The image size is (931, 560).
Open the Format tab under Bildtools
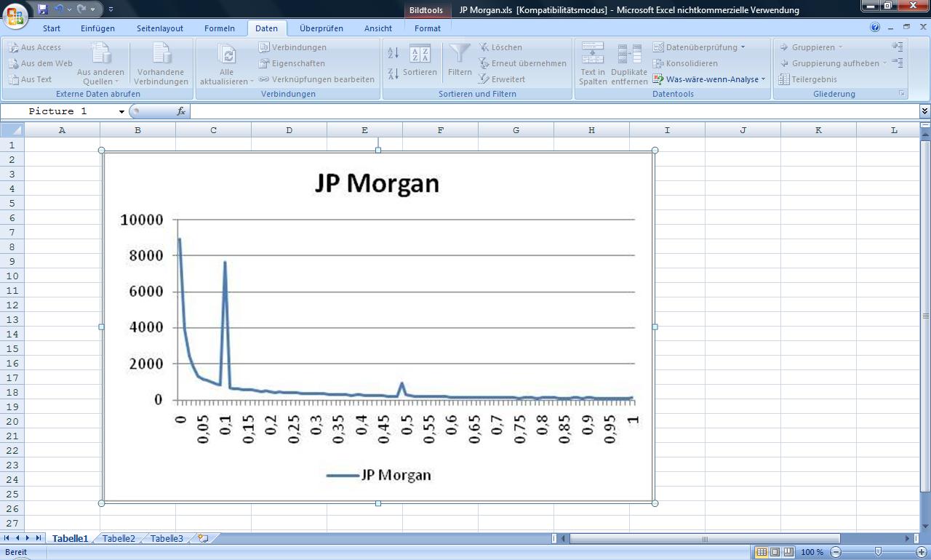(x=428, y=28)
